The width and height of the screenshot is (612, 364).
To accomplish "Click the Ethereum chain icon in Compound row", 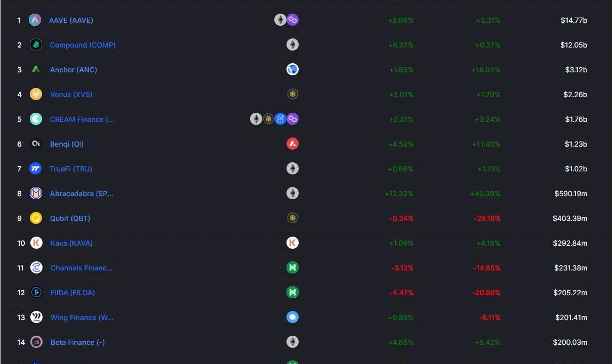I will point(293,45).
